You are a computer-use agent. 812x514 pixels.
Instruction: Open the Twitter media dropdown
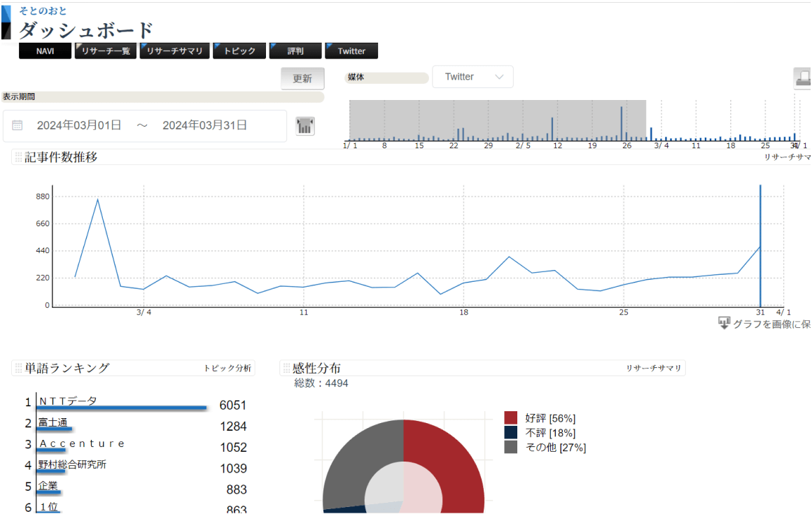[x=472, y=77]
